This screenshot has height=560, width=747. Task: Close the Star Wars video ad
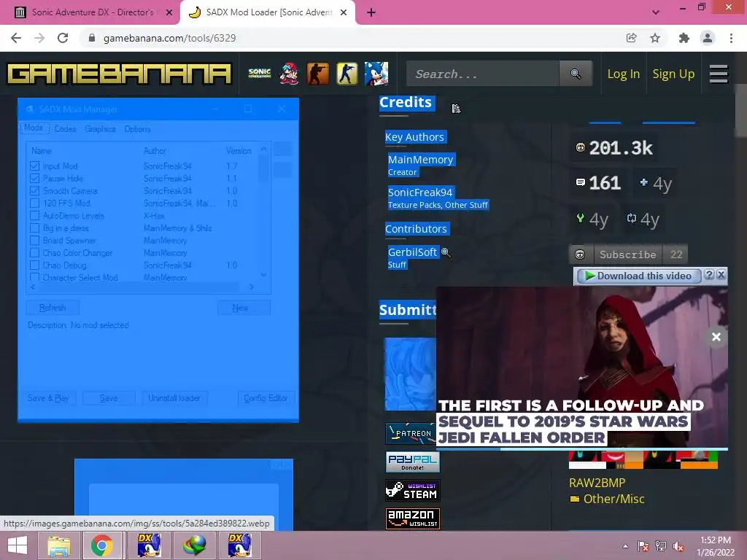(716, 337)
